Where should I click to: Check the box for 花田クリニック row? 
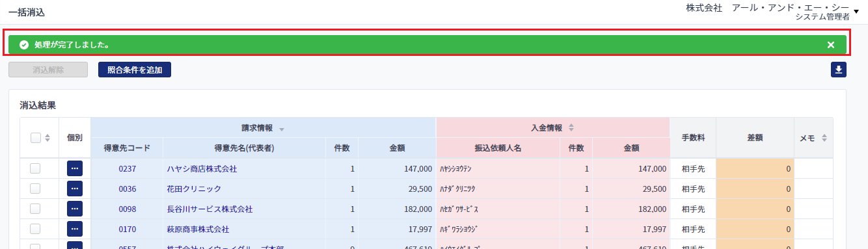pos(35,189)
